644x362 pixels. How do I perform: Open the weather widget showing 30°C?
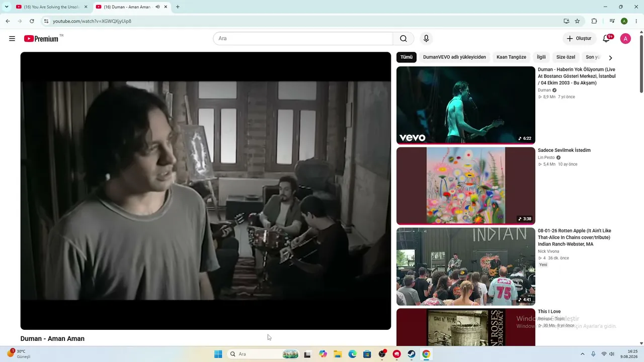click(x=19, y=354)
